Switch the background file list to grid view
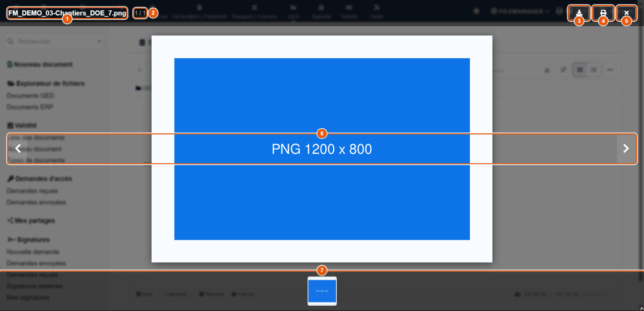Screen dimensions: 644x311 point(580,70)
